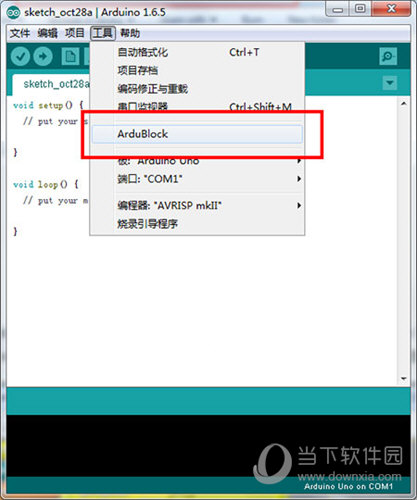Click the 工具 menu
Viewport: 417px width, 500px height.
pos(103,33)
